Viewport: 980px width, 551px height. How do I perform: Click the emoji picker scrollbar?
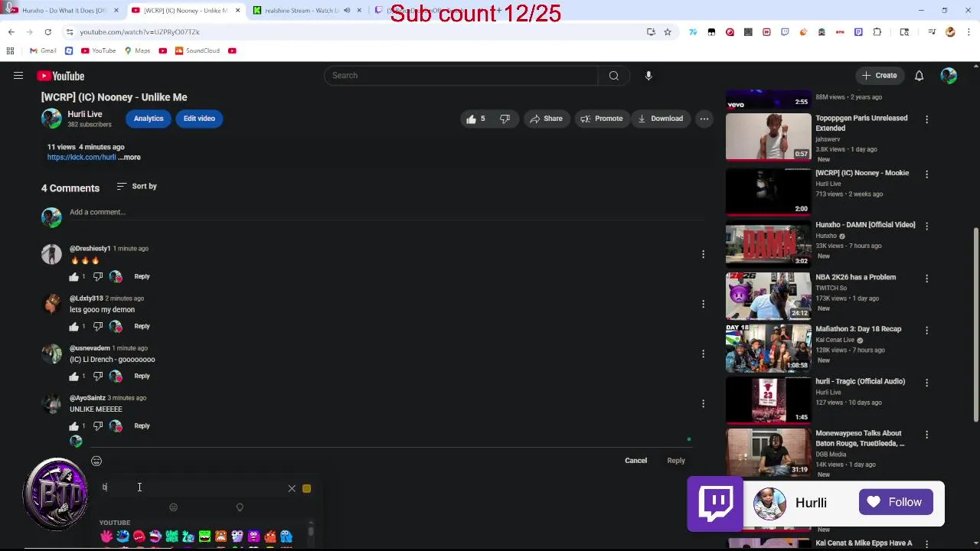click(x=310, y=532)
